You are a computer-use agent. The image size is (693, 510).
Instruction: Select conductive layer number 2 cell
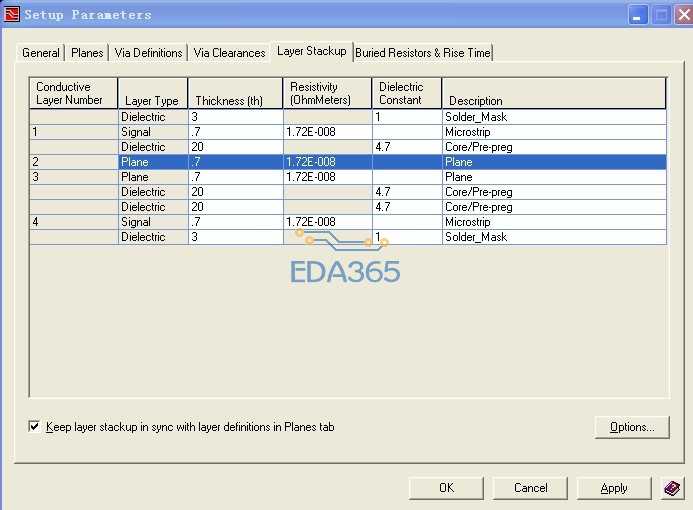pos(74,162)
